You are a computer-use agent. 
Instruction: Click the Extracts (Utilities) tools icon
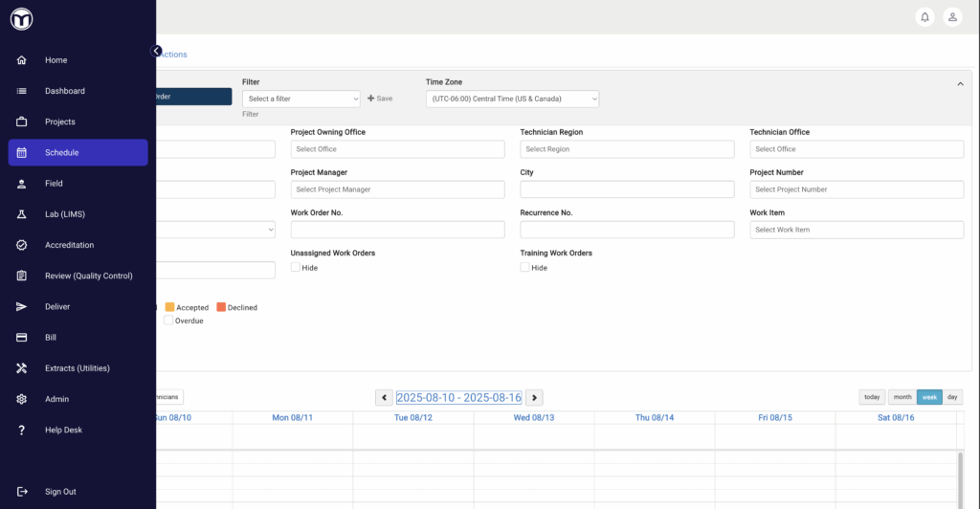click(x=22, y=368)
